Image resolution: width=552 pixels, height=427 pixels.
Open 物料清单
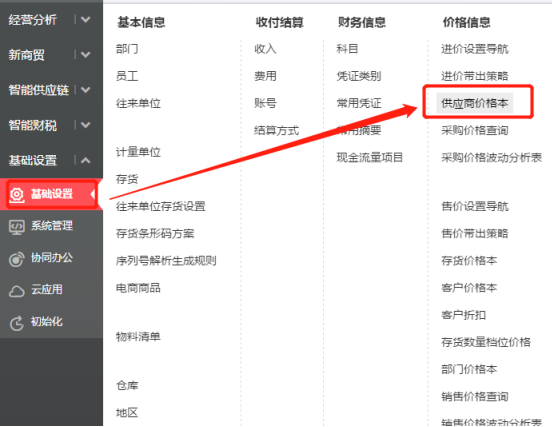(x=138, y=337)
